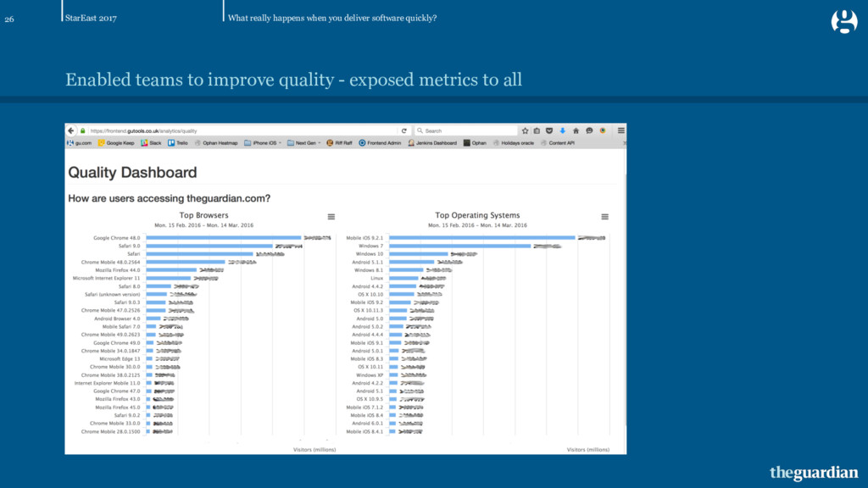
Task: Click the Guardian circular logo on slide
Action: tap(844, 21)
